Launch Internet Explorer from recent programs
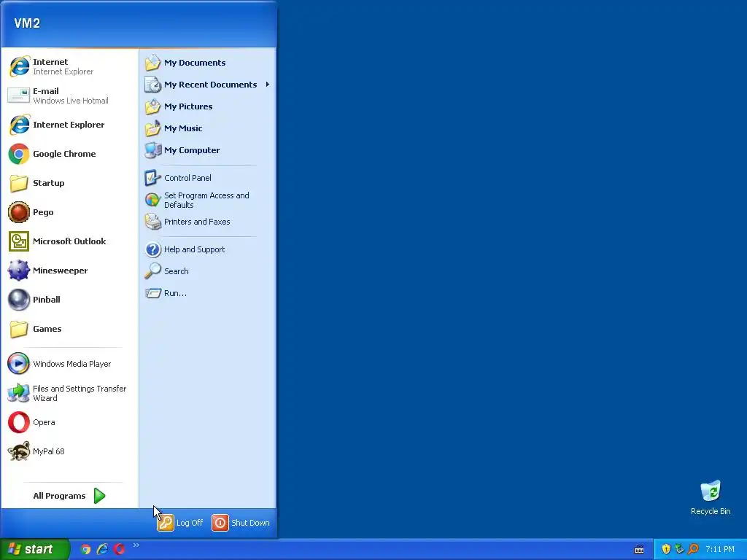Image resolution: width=747 pixels, height=560 pixels. pyautogui.click(x=69, y=125)
